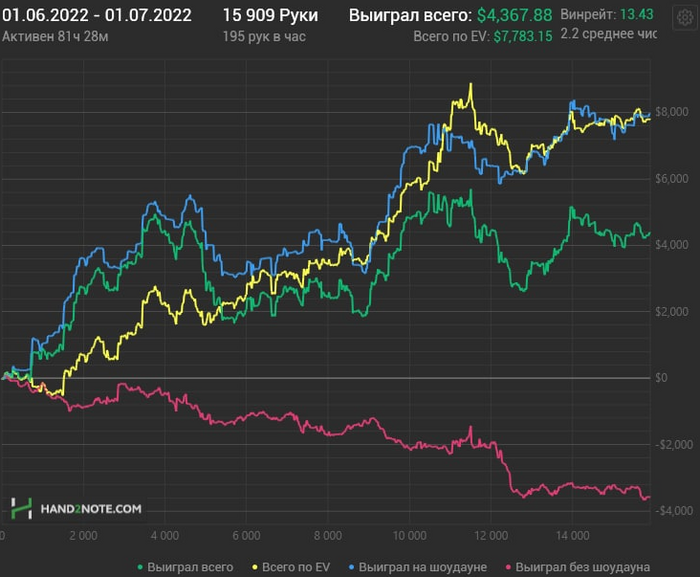Click the 'Выиграл всего:' header label
700x577 pixels.
(410, 15)
